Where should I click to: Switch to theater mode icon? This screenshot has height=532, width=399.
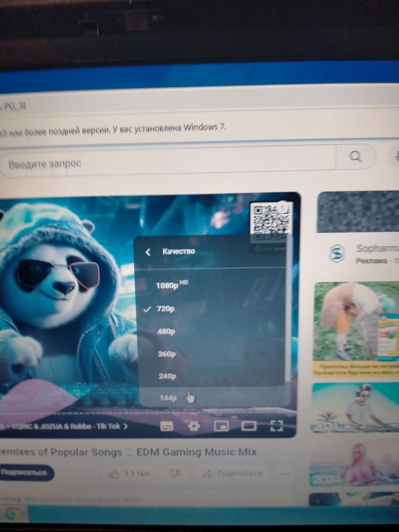249,426
